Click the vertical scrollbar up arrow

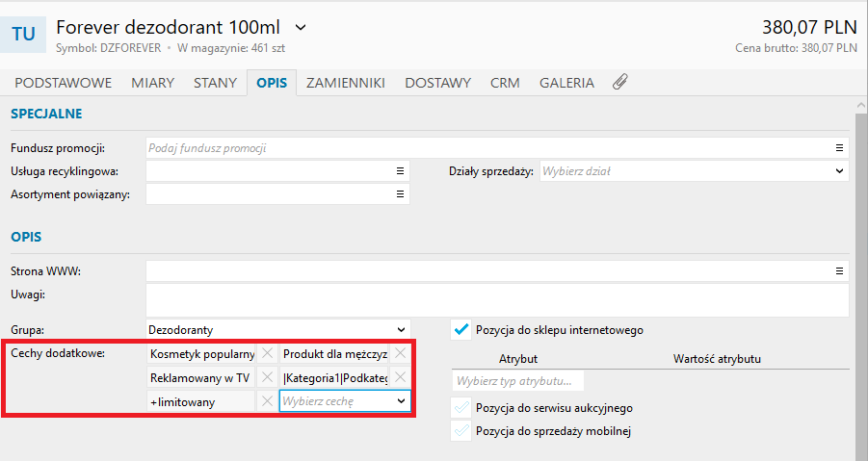(x=861, y=105)
